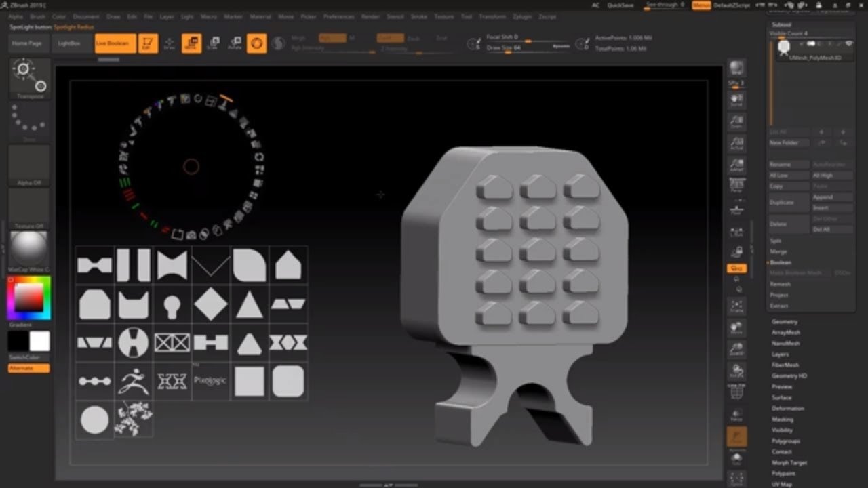The height and width of the screenshot is (488, 868).
Task: Click the Edit mode icon in top shelf
Action: (x=148, y=43)
